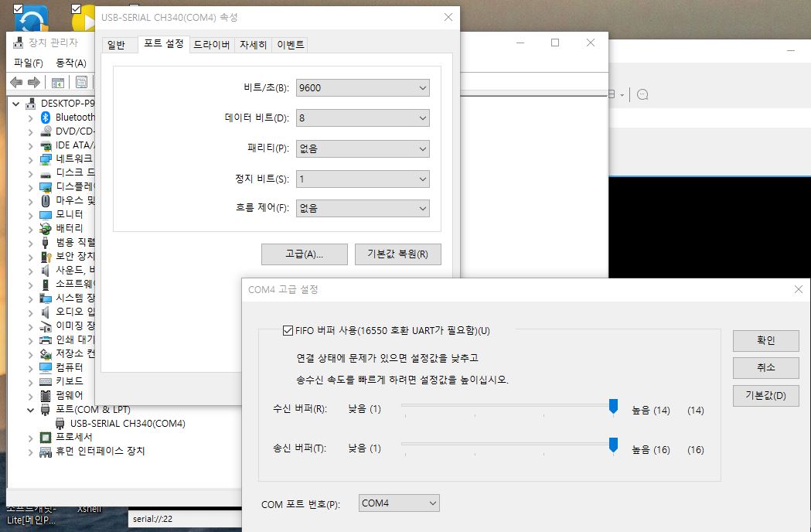
Task: Expand the 키보드 tree node
Action: click(30, 382)
